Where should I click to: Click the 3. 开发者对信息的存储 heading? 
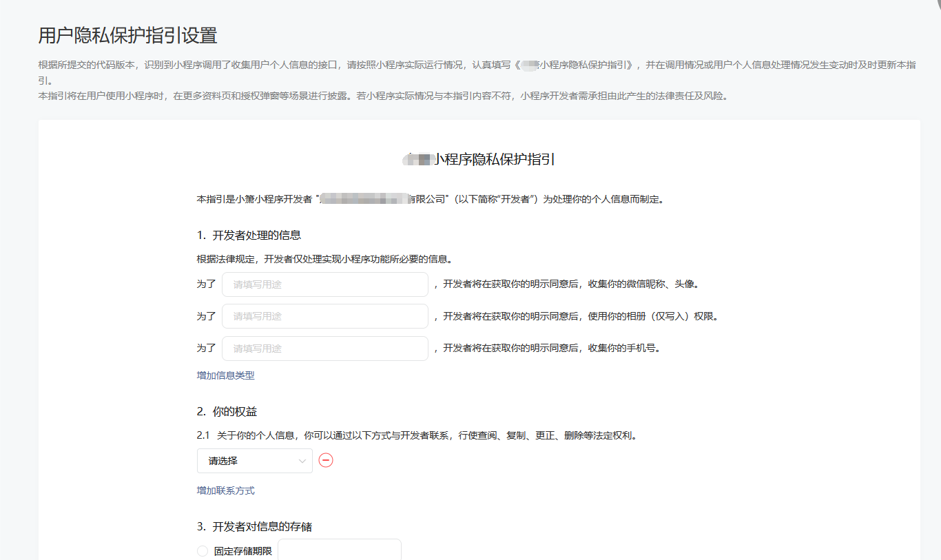[x=254, y=526]
